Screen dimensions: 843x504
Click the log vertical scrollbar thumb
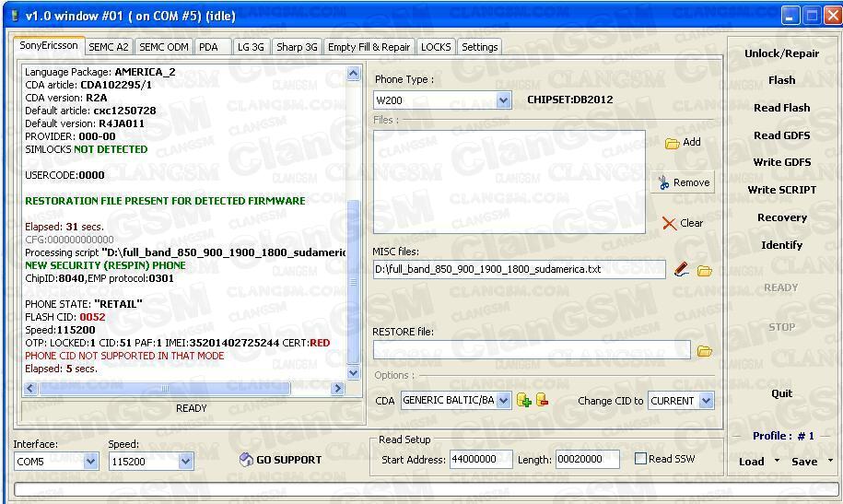[x=353, y=281]
